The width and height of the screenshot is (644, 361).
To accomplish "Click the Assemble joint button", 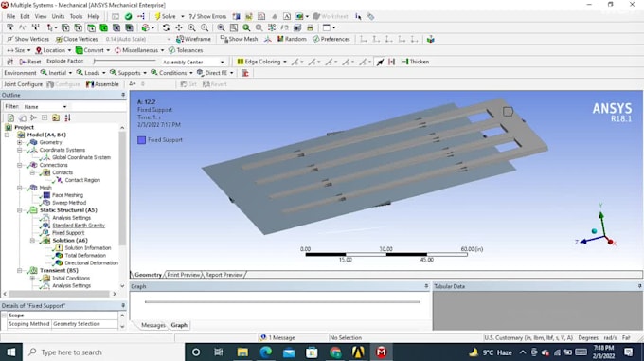I will pyautogui.click(x=102, y=84).
